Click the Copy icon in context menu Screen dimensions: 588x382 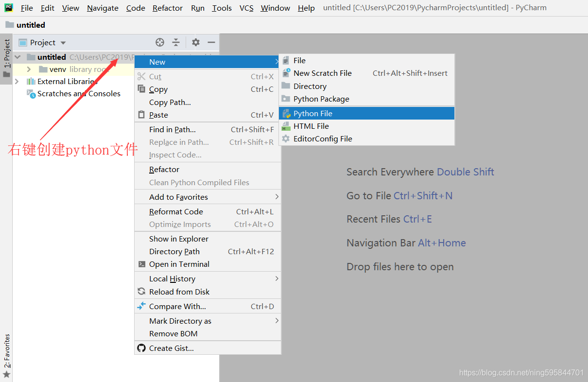(141, 89)
